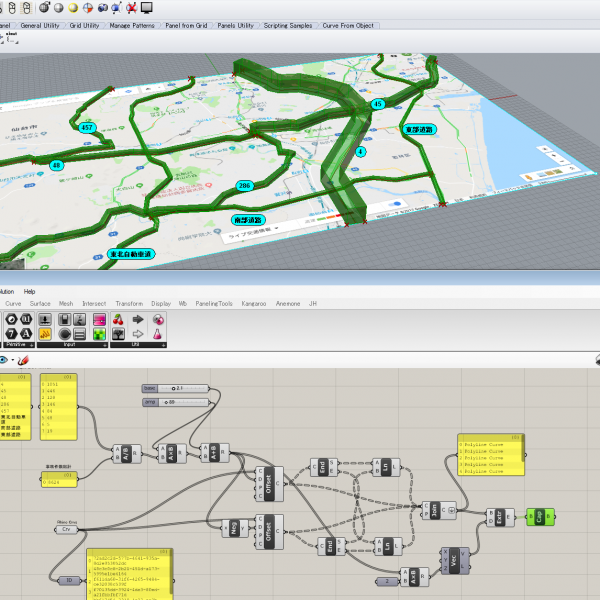This screenshot has width=600, height=600.
Task: Select the Integer '01' hexagon primitive icon
Action: pos(26,319)
